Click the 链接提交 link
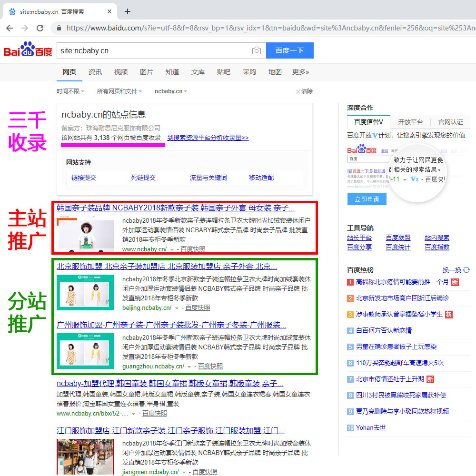 [84, 178]
